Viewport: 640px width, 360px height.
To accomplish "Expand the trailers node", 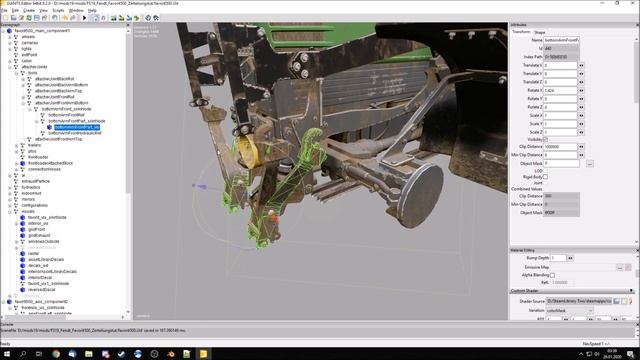I will click(x=17, y=145).
